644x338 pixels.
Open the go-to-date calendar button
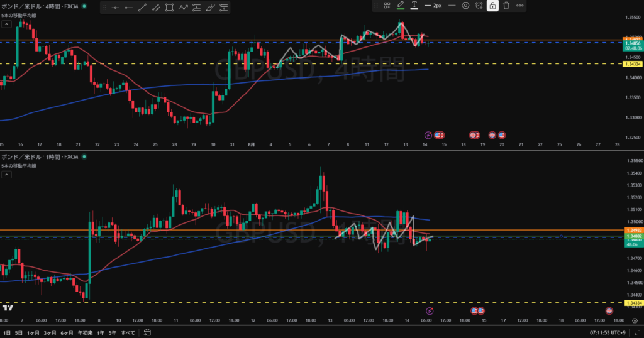tap(147, 333)
